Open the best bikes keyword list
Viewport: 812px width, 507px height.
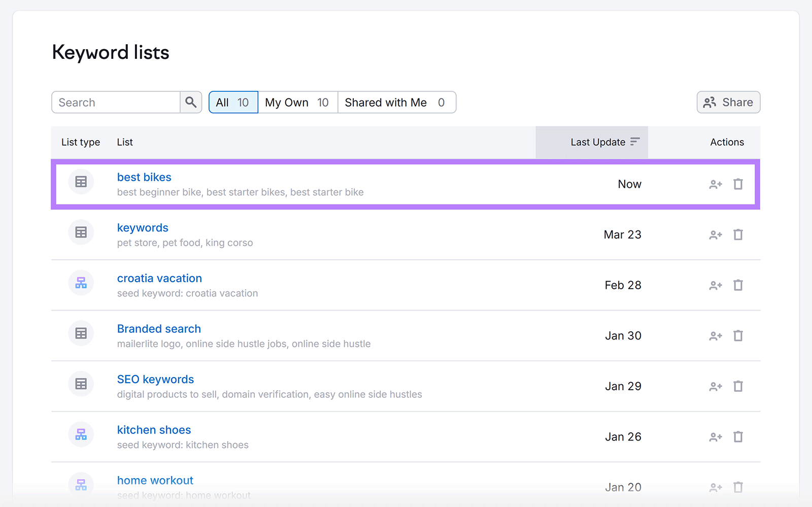144,177
